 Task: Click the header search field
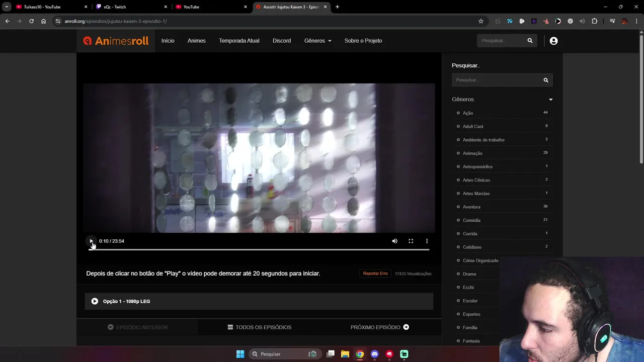[501, 41]
